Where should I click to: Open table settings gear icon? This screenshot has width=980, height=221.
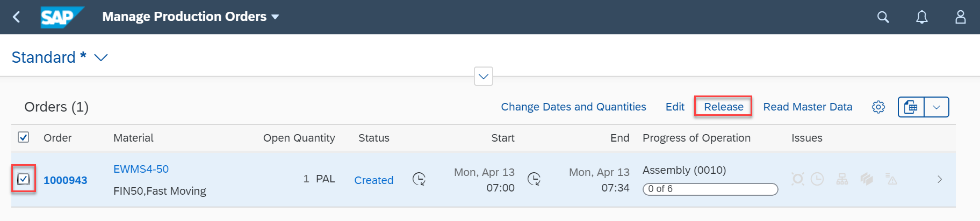tap(878, 107)
